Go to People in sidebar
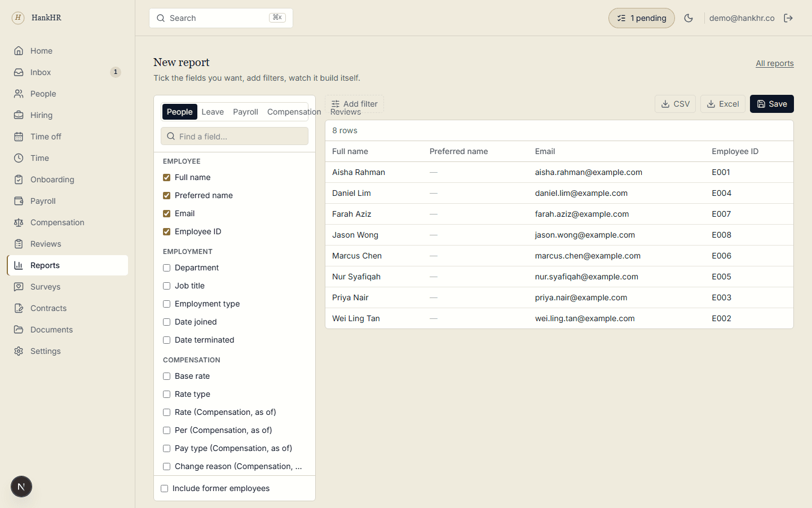Viewport: 812px width, 508px height. coord(68,94)
